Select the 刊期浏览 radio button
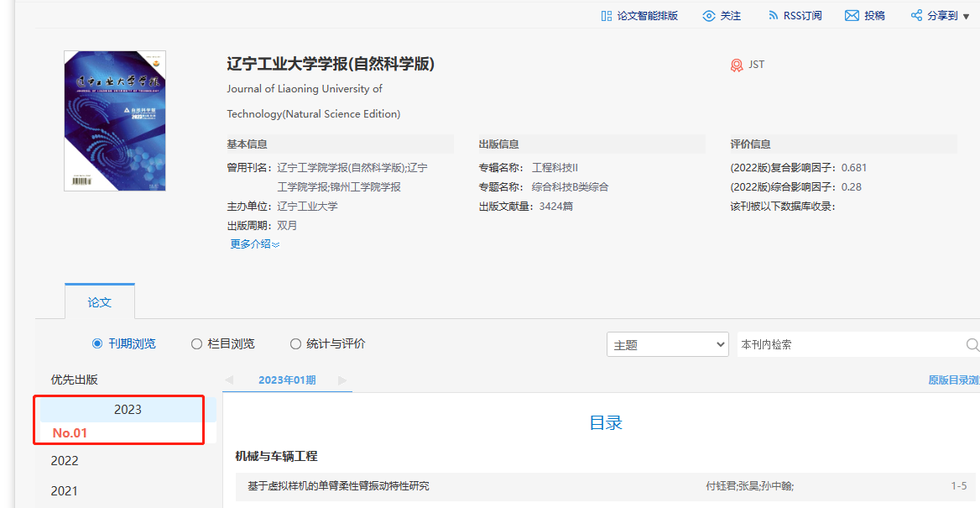This screenshot has width=980, height=508. coord(96,343)
